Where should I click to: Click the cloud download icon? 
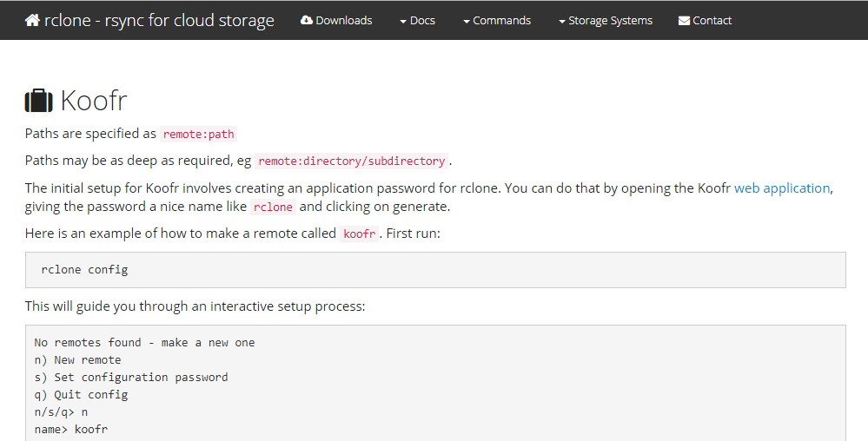click(307, 20)
